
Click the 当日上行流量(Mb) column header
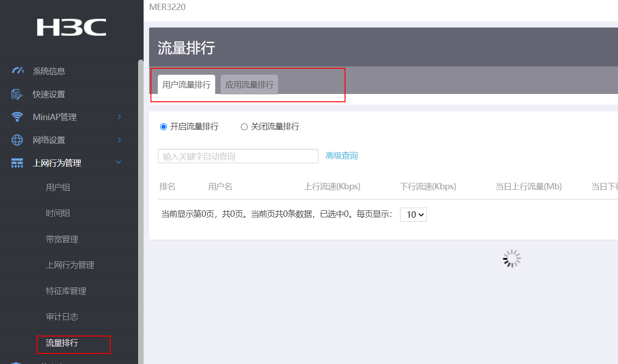529,187
